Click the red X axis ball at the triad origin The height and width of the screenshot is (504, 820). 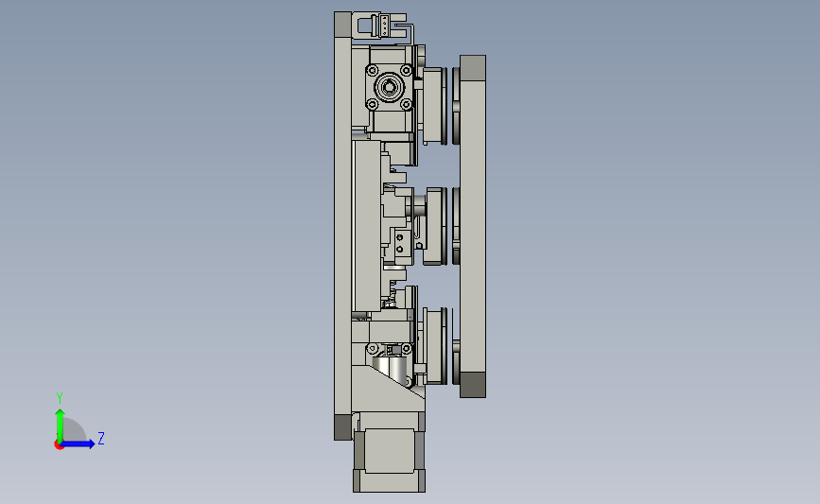click(x=59, y=445)
